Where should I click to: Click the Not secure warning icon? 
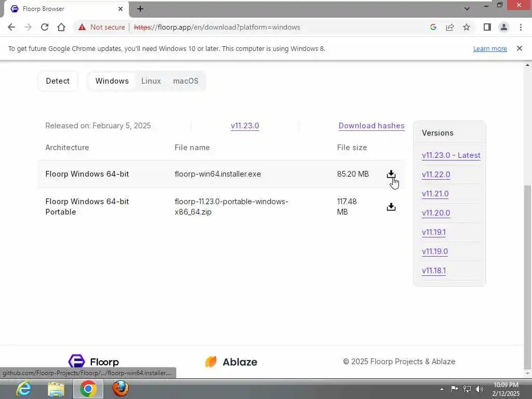pos(82,27)
